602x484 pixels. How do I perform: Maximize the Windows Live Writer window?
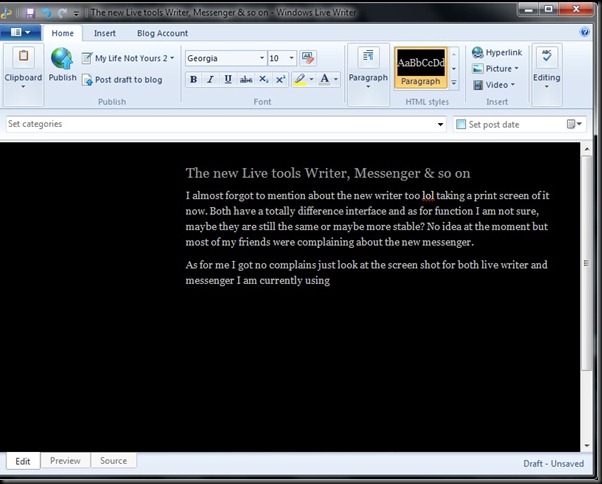coord(549,9)
